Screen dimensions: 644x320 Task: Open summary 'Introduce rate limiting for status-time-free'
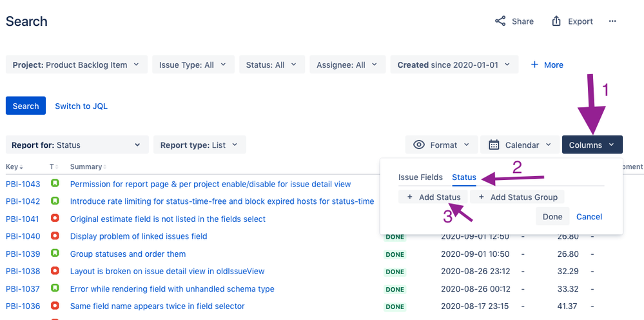pos(222,201)
